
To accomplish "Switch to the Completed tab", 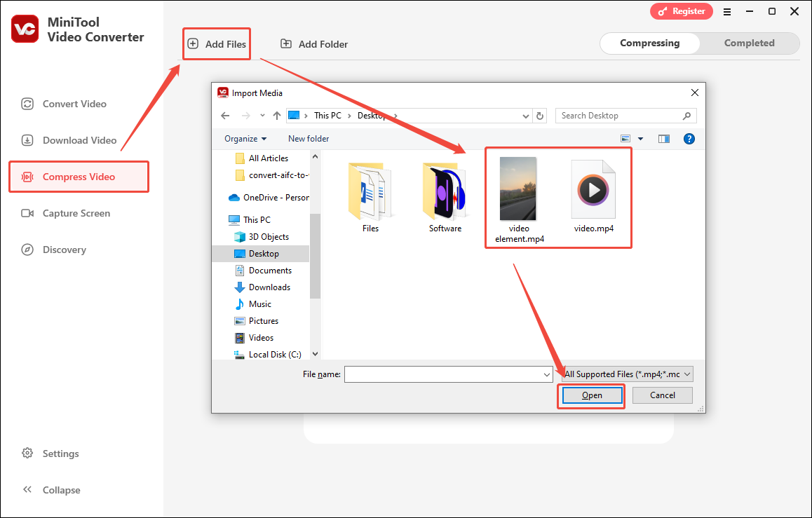I will pyautogui.click(x=749, y=43).
